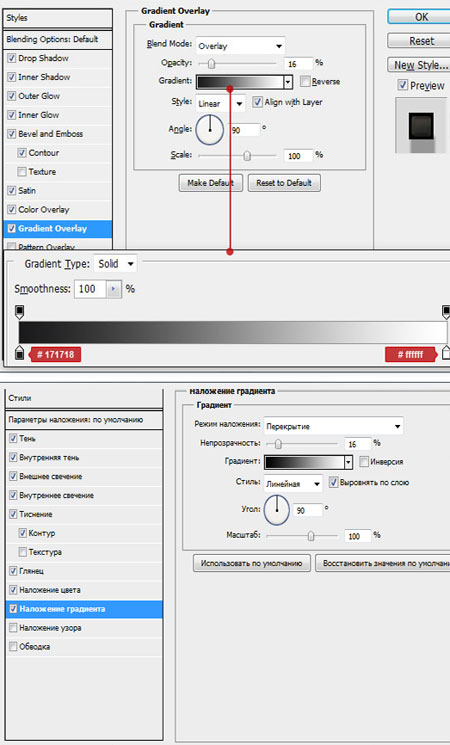The width and height of the screenshot is (450, 745).
Task: Open the Blend Mode Overlay dropdown
Action: (x=240, y=46)
